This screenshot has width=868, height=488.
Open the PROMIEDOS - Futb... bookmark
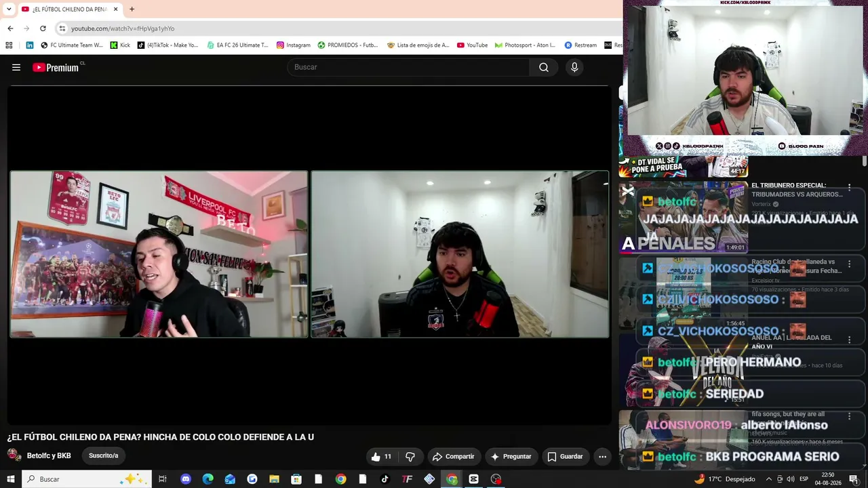click(x=348, y=45)
